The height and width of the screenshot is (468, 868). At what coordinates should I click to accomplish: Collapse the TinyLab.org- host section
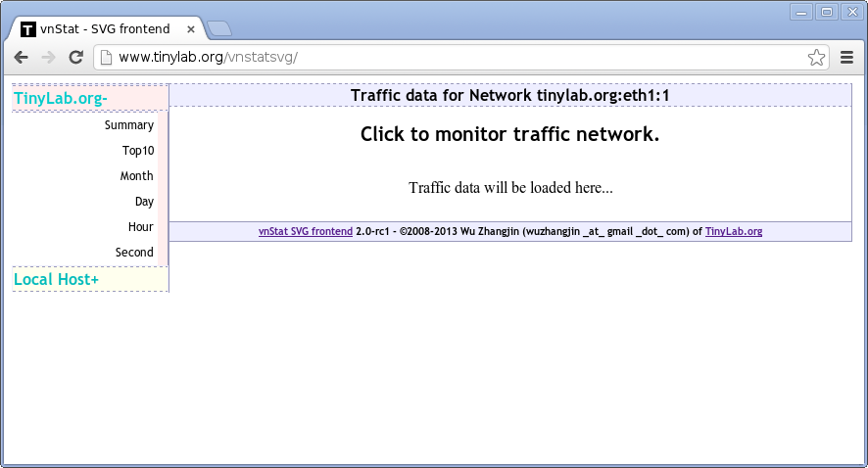point(61,99)
